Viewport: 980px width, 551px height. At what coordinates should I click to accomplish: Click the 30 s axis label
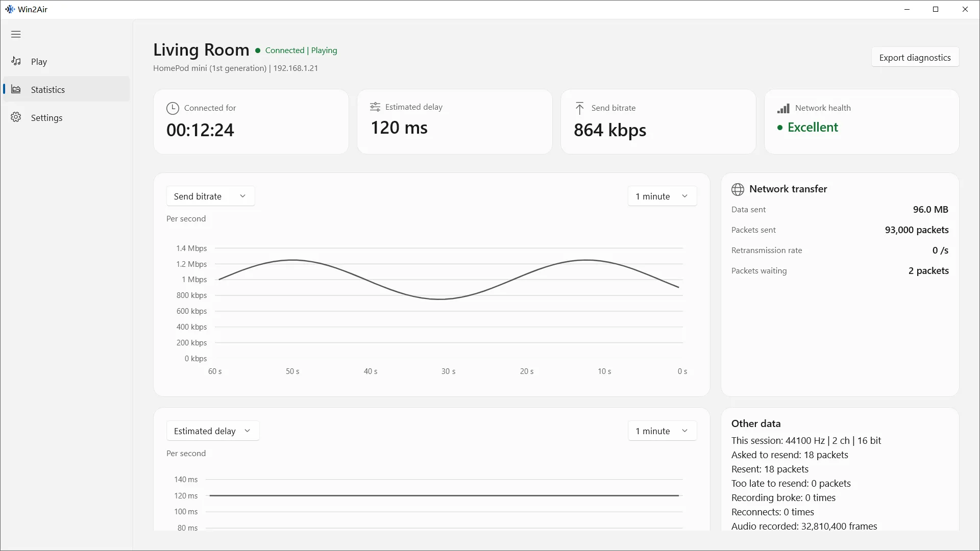(449, 371)
